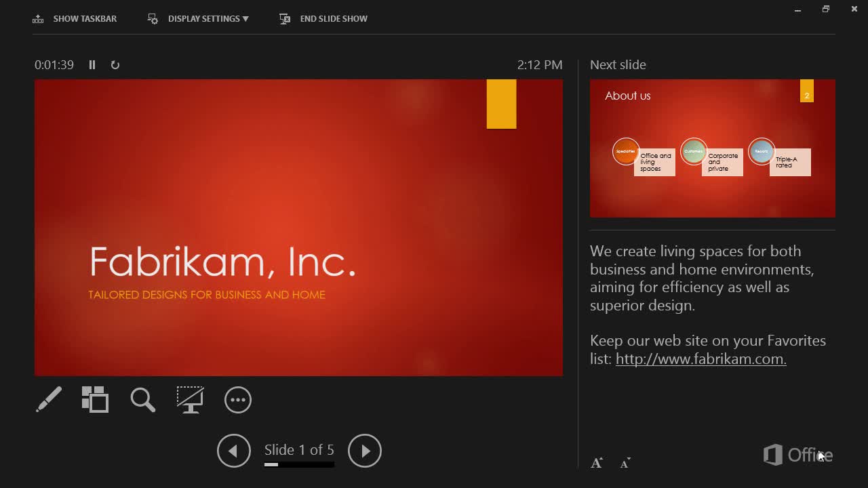Screen dimensions: 868x488
Task: Click the Show Taskbar icon
Action: coord(38,19)
